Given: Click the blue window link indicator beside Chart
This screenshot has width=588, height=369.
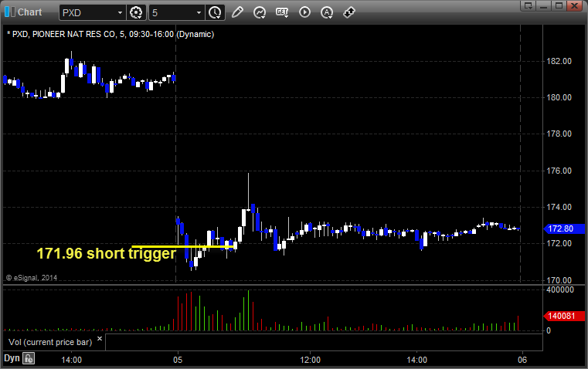Looking at the screenshot, I should pyautogui.click(x=9, y=12).
